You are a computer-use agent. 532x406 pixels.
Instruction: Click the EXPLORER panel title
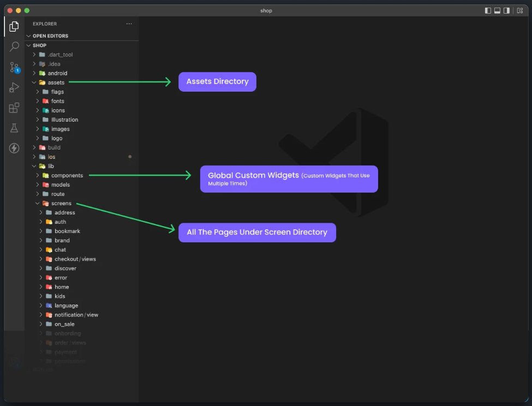pos(45,24)
